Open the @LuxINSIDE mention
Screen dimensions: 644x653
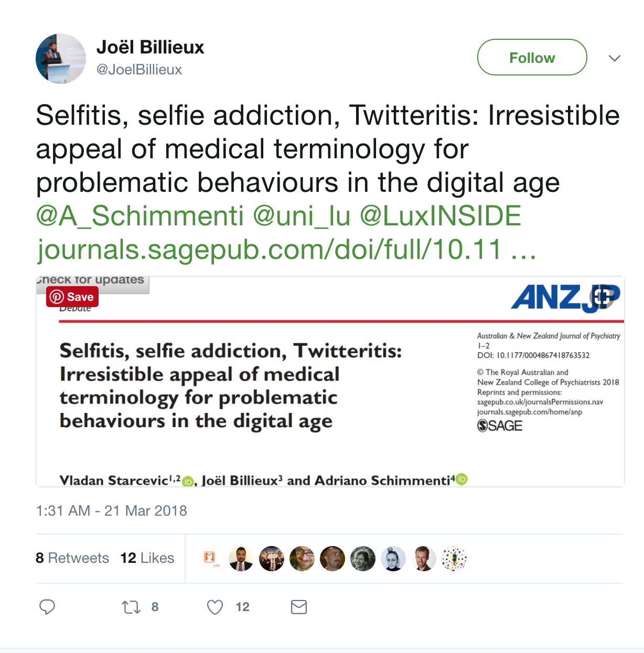pos(441,216)
